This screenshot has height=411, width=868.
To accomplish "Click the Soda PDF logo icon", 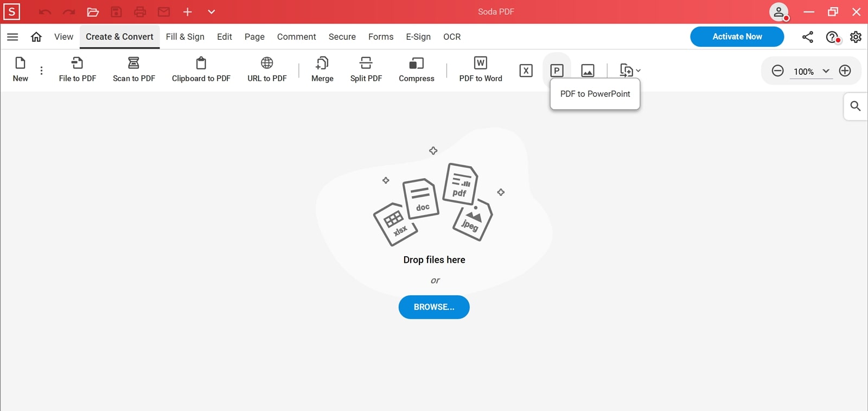I will (11, 11).
